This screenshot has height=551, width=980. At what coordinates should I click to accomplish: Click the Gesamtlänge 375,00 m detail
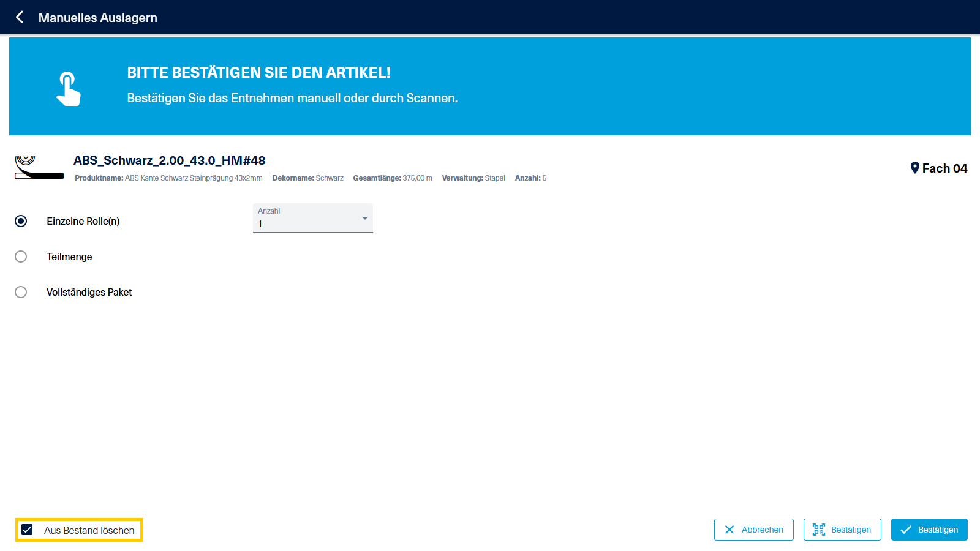(x=392, y=178)
